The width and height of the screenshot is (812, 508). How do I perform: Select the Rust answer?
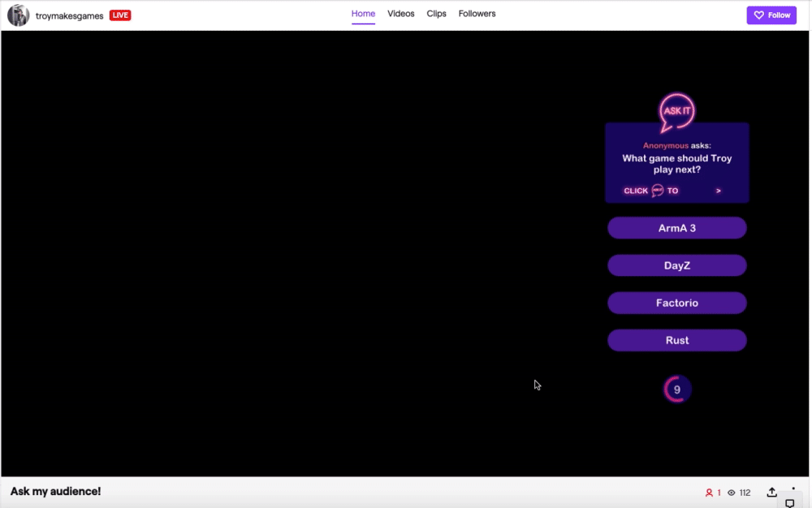click(x=677, y=340)
